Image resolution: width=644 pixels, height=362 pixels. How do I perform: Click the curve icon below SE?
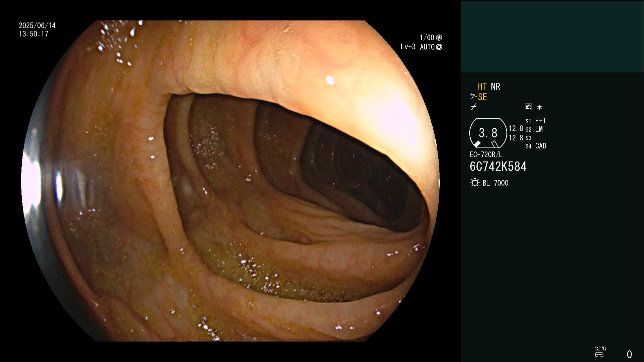474,107
